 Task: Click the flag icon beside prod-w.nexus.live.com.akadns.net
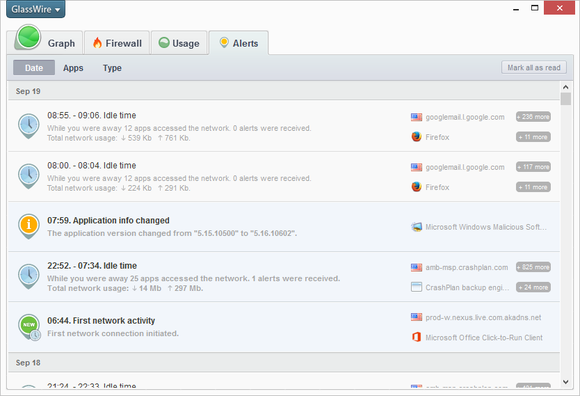[x=417, y=317]
